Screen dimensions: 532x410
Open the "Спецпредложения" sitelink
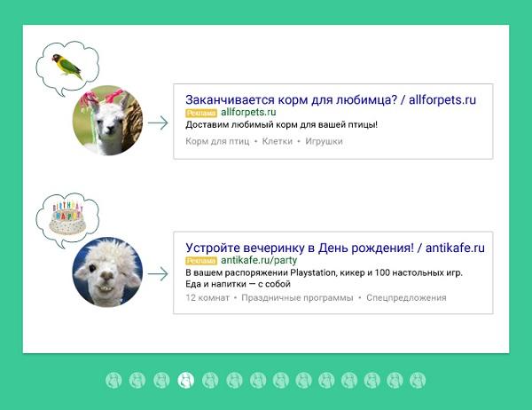tap(406, 298)
